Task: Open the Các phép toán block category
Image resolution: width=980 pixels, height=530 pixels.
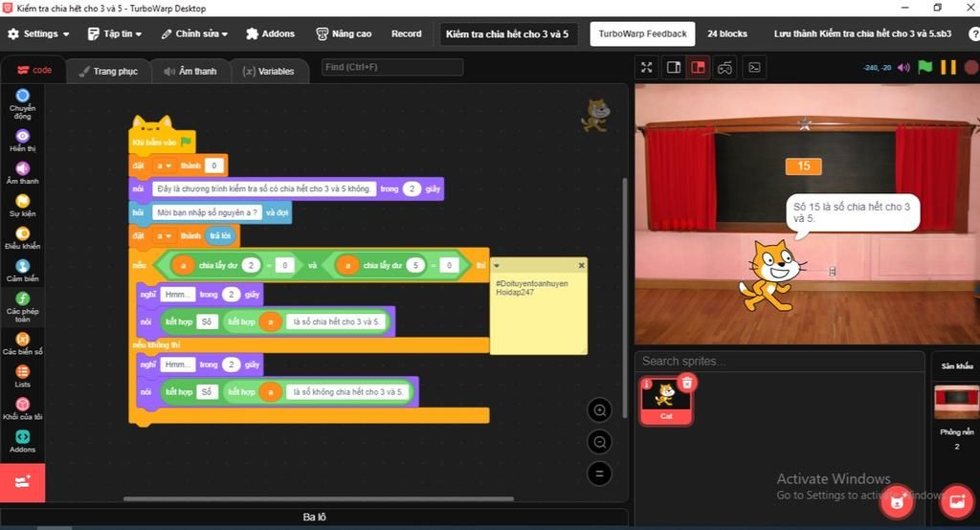Action: 23,306
